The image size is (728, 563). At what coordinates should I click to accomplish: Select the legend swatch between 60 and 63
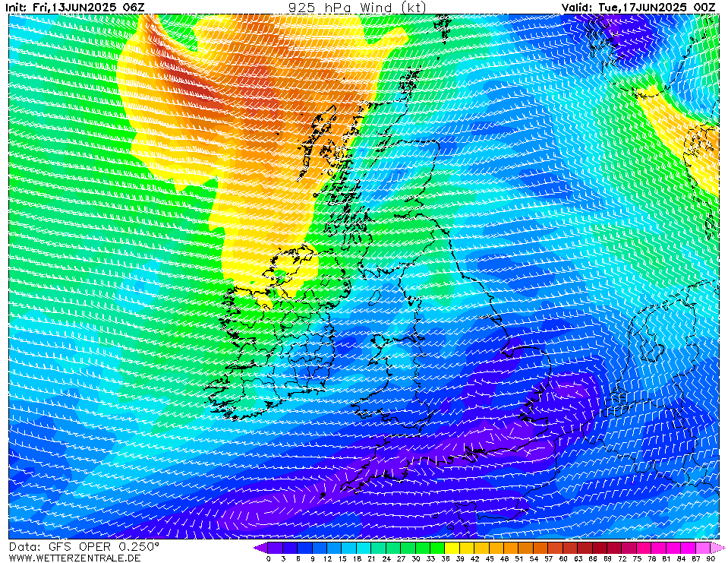(569, 548)
